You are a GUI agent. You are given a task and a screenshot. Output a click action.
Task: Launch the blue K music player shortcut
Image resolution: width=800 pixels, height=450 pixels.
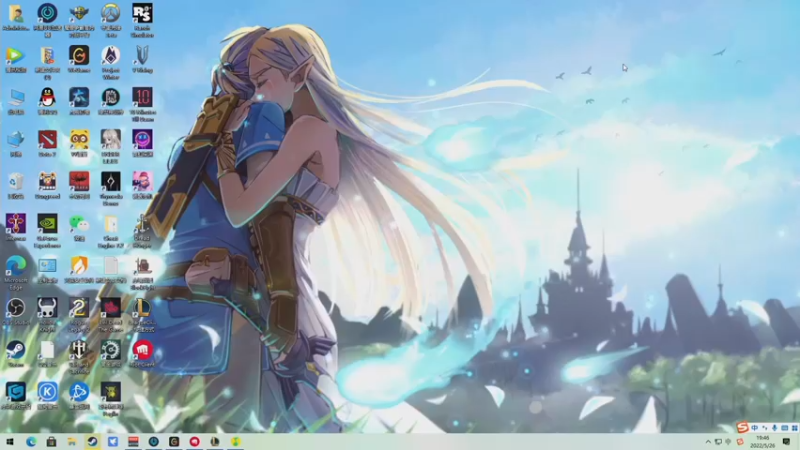[47, 392]
